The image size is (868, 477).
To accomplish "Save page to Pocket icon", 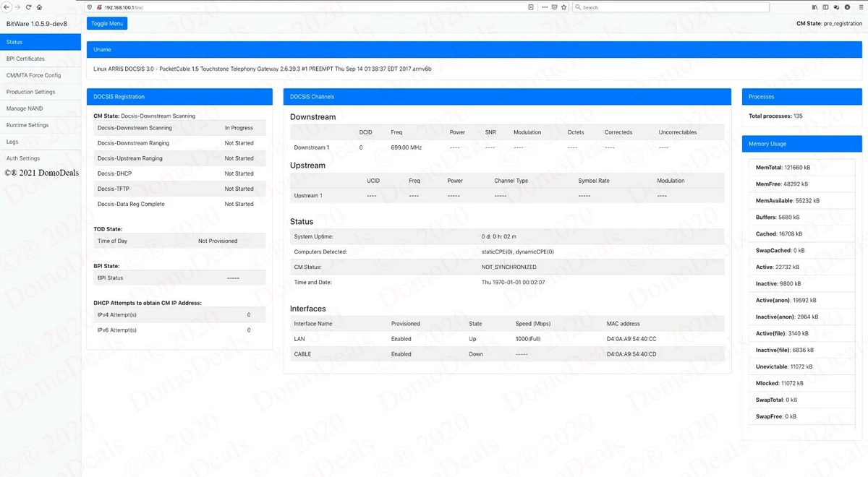I will [554, 7].
